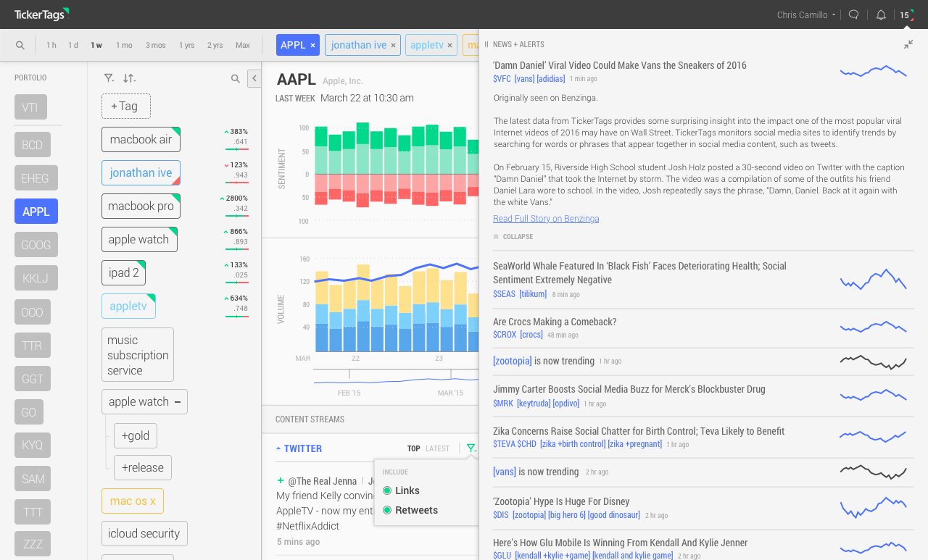The image size is (928, 560).
Task: Select the 3 mos time range
Action: pyautogui.click(x=155, y=45)
